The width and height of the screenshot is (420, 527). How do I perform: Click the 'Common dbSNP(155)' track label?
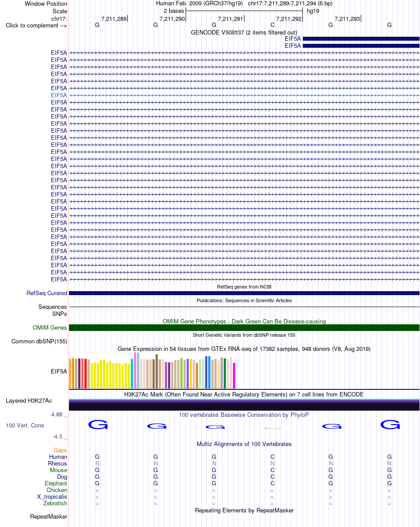[39, 342]
